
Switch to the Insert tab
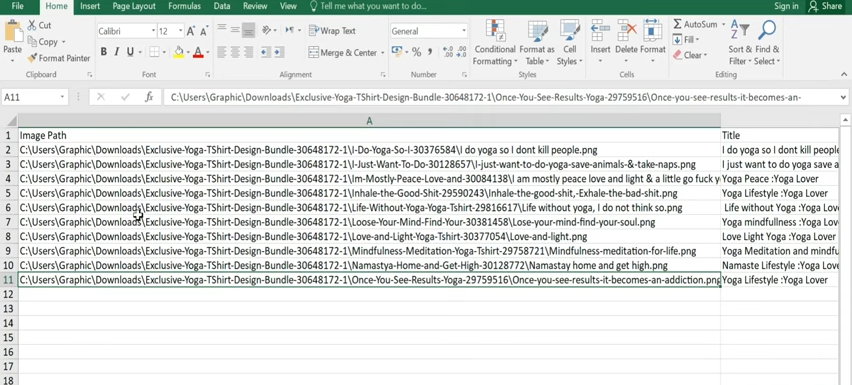tap(90, 6)
